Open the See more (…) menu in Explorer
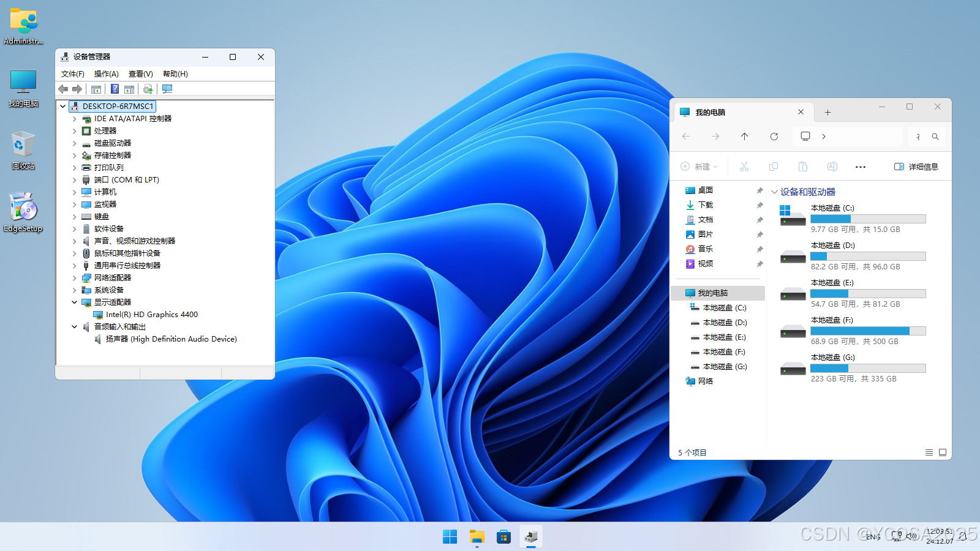This screenshot has width=980, height=551. (x=861, y=167)
